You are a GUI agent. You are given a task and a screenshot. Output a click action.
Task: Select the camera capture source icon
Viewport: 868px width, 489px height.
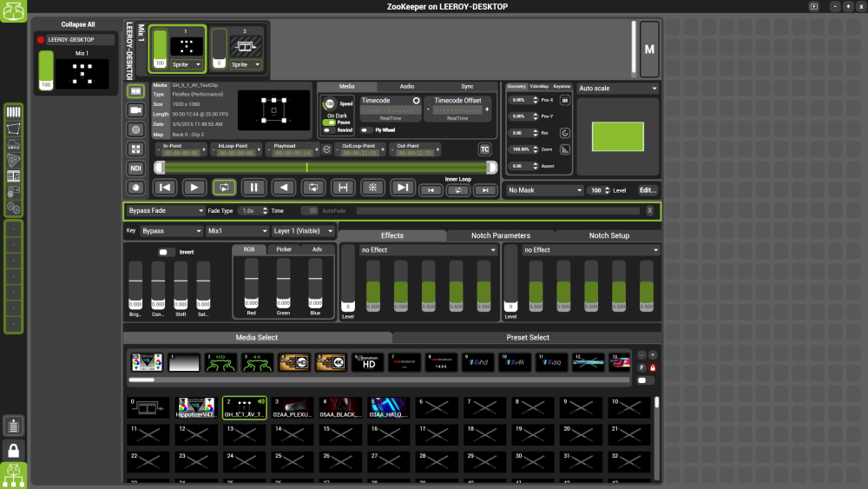click(x=135, y=110)
